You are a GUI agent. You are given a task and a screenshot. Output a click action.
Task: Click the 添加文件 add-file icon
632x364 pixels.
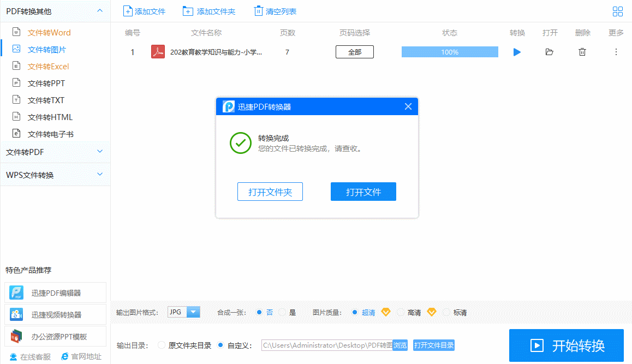tap(128, 10)
